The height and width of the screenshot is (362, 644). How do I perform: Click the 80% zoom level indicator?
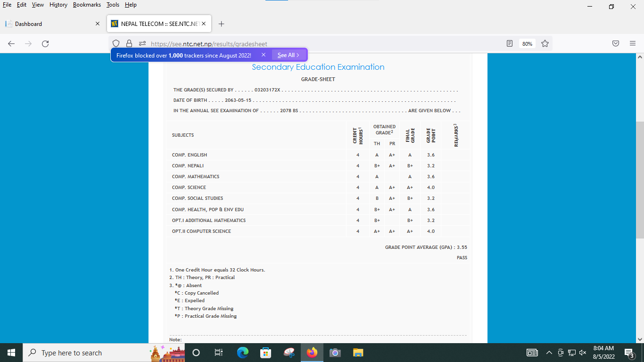pyautogui.click(x=527, y=44)
